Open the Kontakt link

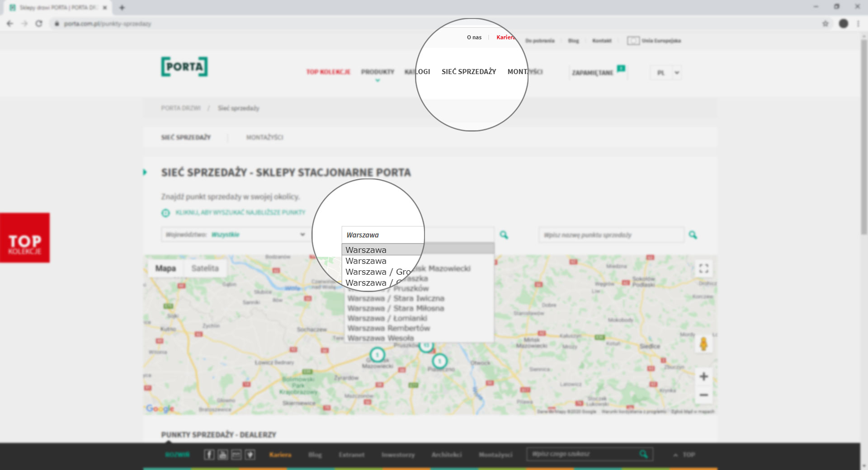(602, 41)
